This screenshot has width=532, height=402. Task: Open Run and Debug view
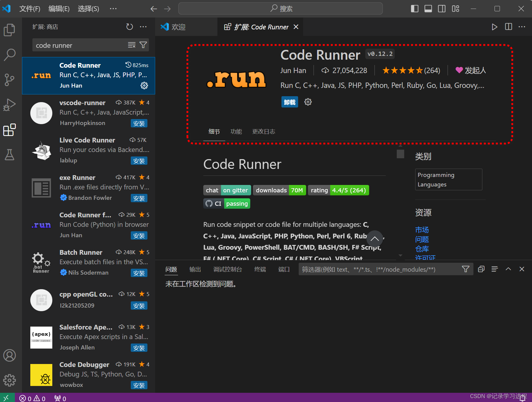tap(10, 105)
